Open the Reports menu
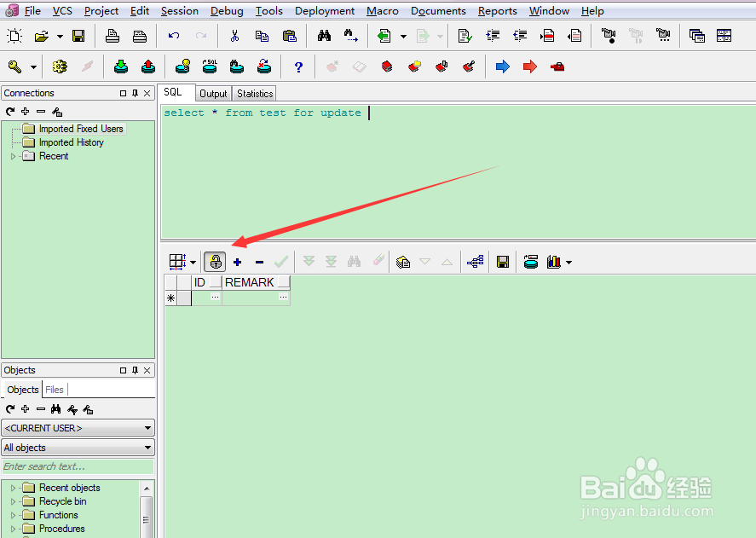Screen dimensions: 756x538 (x=498, y=10)
